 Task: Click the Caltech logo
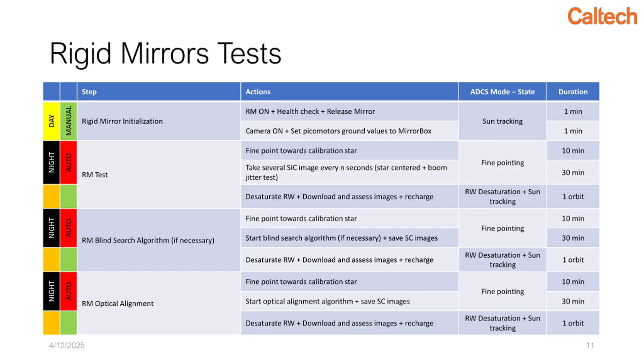pos(602,16)
